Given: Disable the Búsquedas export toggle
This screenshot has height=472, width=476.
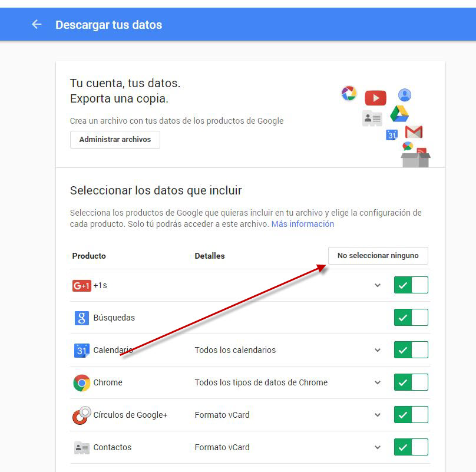Looking at the screenshot, I should point(411,318).
